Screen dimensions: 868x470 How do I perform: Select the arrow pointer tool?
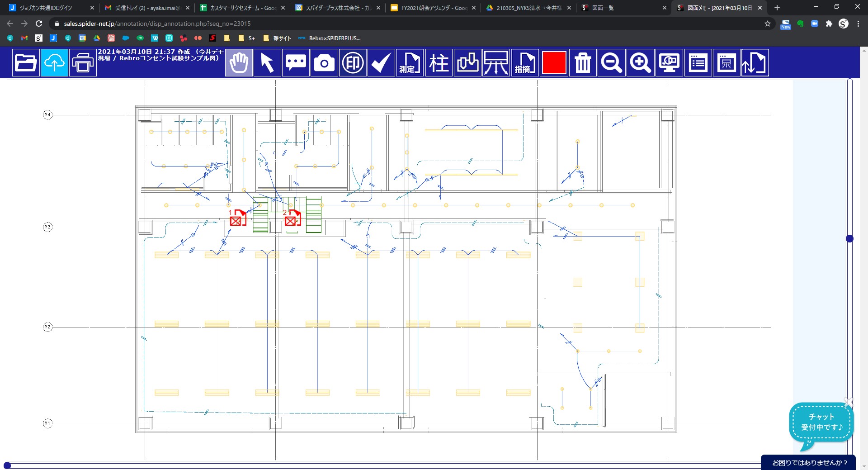tap(267, 62)
